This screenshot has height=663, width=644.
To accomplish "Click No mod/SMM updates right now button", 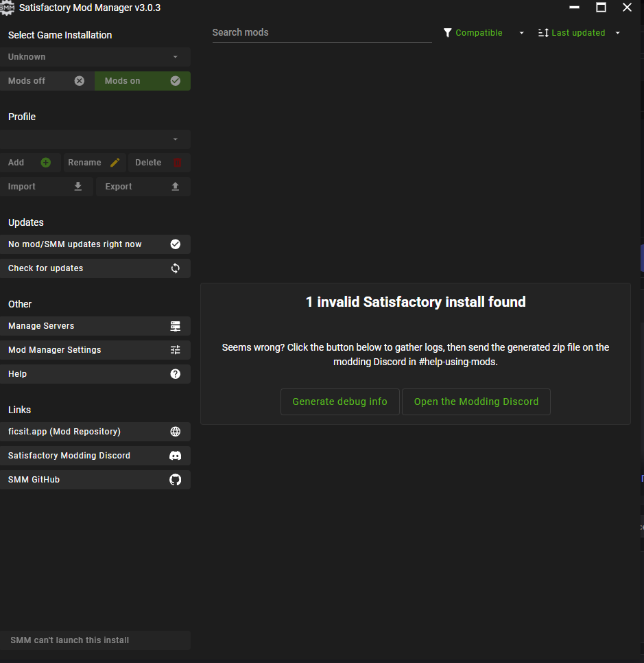I will click(x=95, y=244).
